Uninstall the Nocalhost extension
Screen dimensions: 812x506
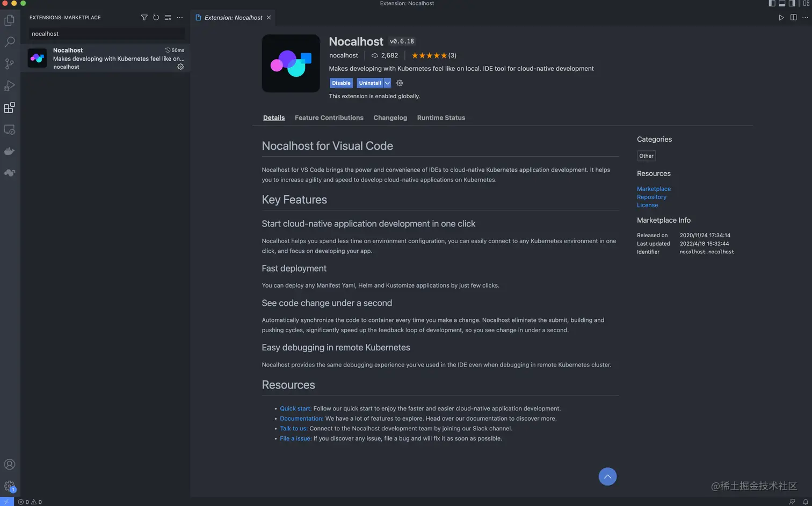point(370,83)
